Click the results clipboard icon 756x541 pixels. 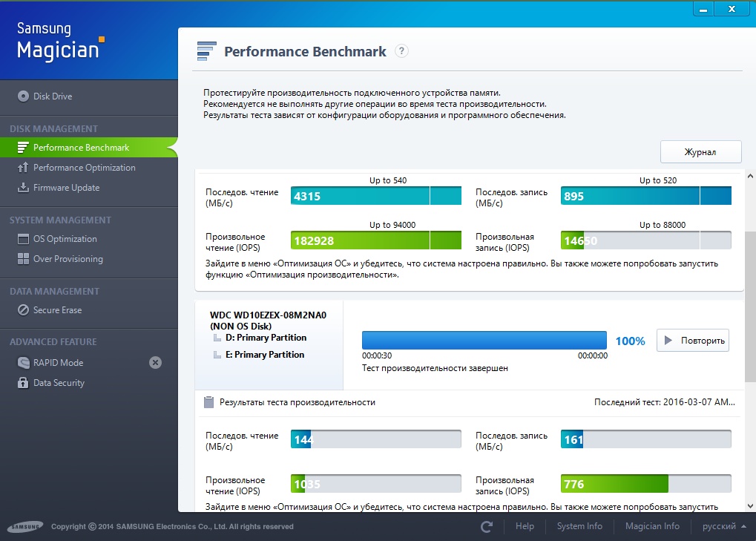point(208,402)
